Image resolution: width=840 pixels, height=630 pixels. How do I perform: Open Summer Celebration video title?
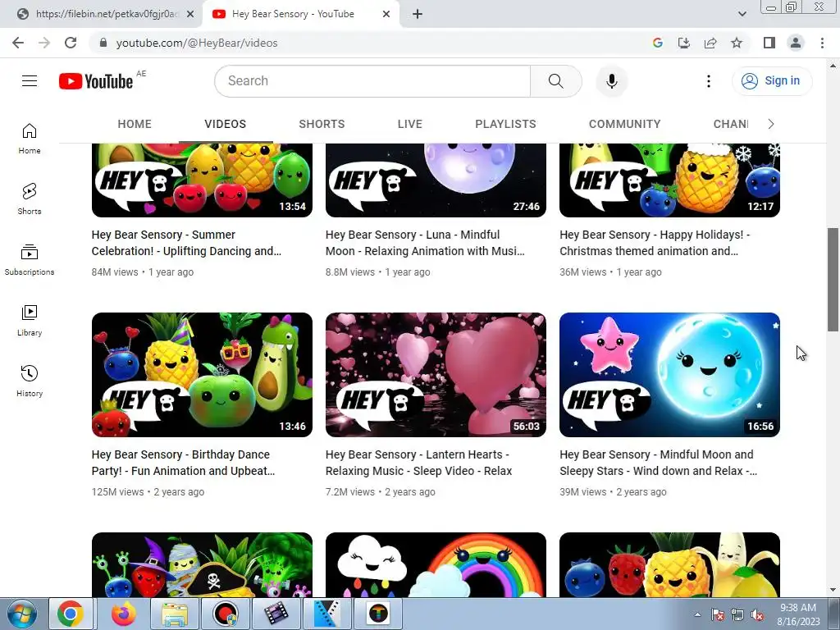click(186, 243)
